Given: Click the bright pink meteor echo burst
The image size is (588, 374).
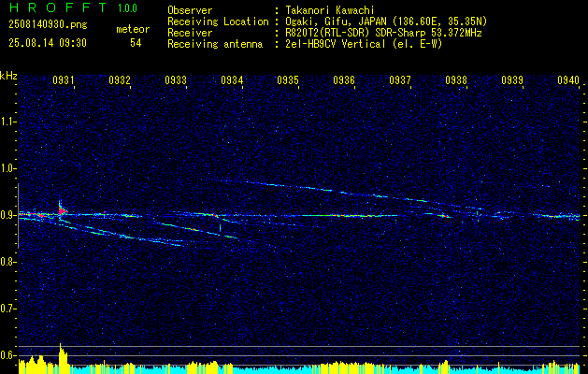Looking at the screenshot, I should coord(62,211).
